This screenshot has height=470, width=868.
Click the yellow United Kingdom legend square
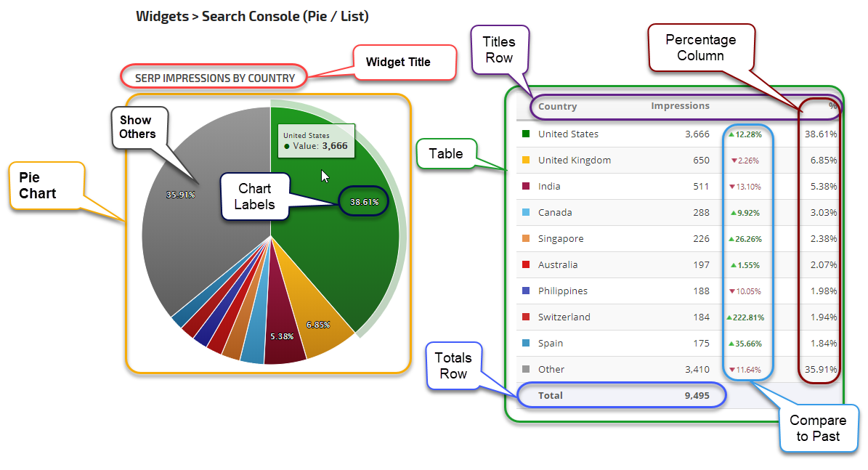pyautogui.click(x=525, y=160)
